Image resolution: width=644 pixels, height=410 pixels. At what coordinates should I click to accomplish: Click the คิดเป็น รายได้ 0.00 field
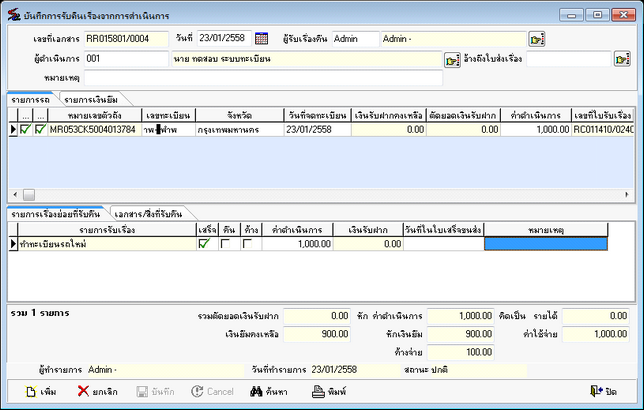tap(596, 316)
